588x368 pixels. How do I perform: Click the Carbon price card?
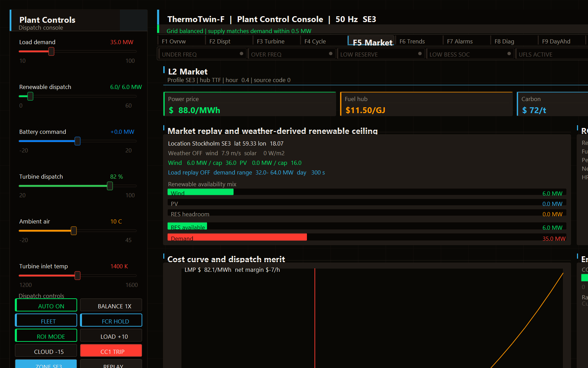point(553,104)
